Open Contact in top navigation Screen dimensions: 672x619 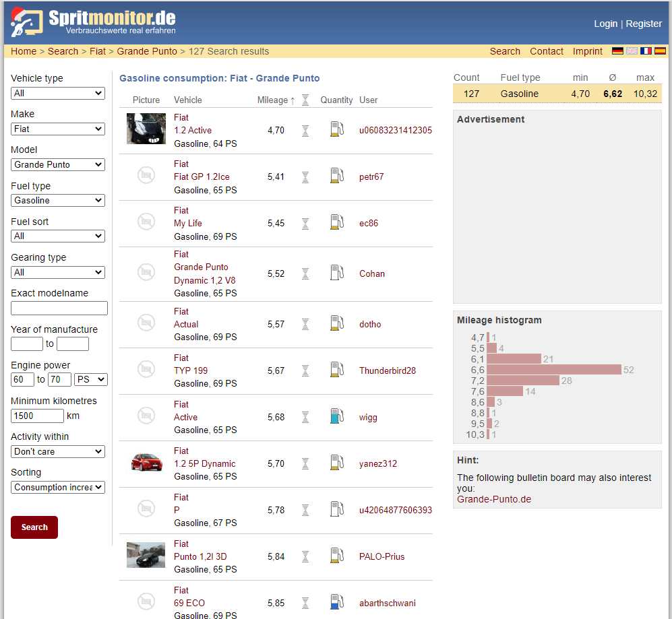(547, 51)
